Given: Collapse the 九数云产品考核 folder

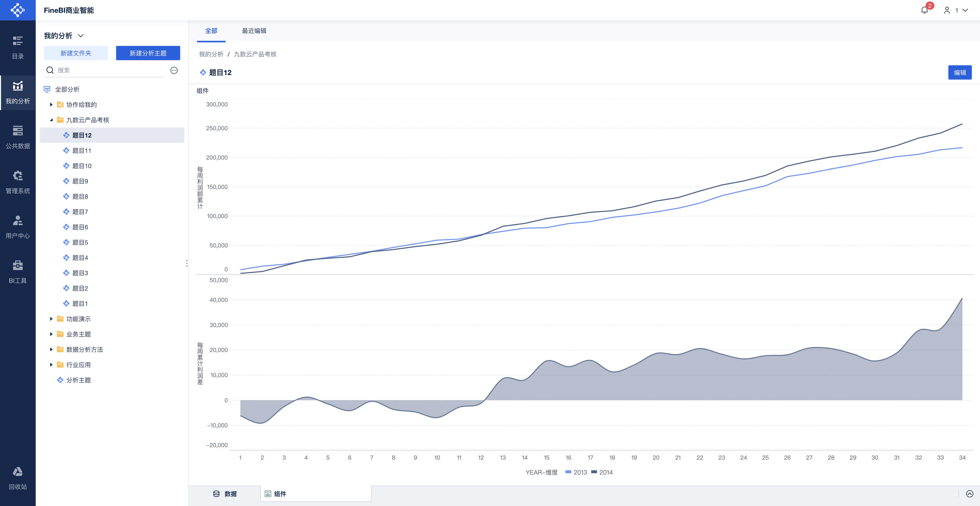Looking at the screenshot, I should 51,120.
